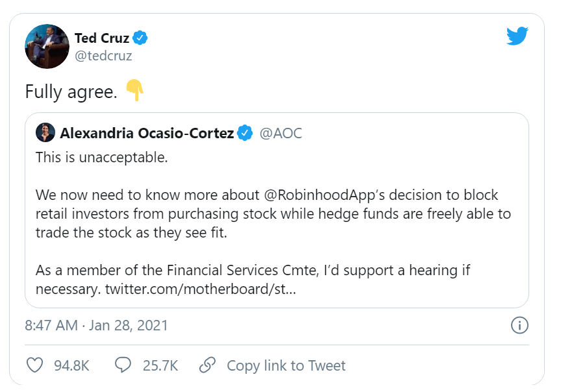The height and width of the screenshot is (392, 561).
Task: Open tweet info circle icon
Action: [x=519, y=325]
